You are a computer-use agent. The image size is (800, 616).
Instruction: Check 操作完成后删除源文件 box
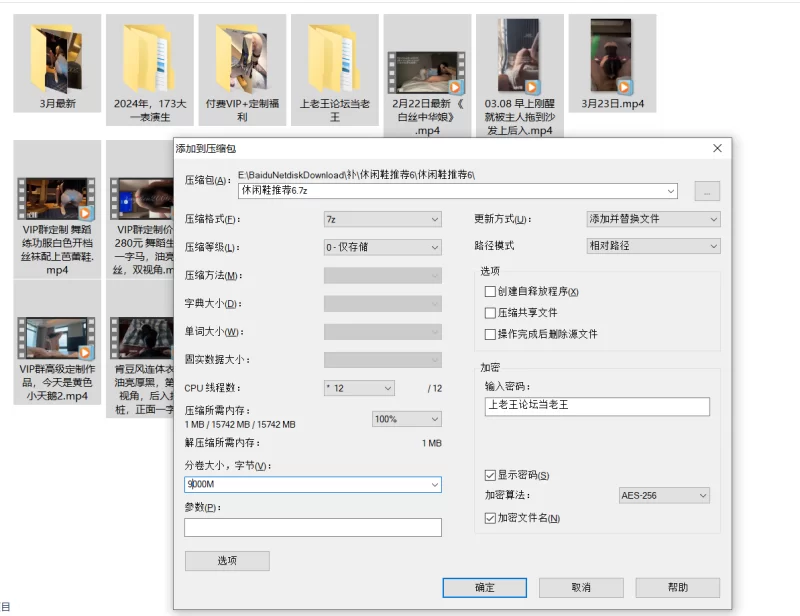(490, 334)
